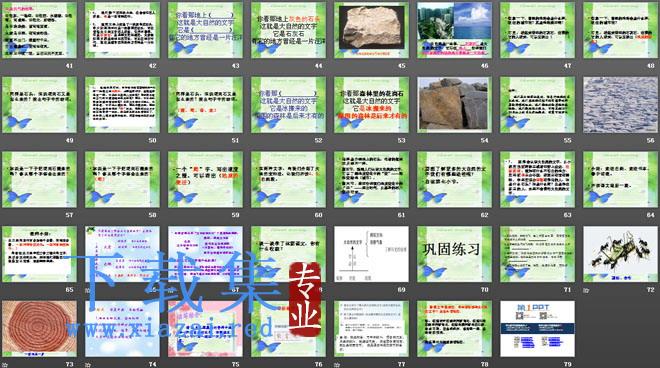Select slide 44 with the 灰色的石头 text
The height and width of the screenshot is (368, 660).
tap(288, 30)
